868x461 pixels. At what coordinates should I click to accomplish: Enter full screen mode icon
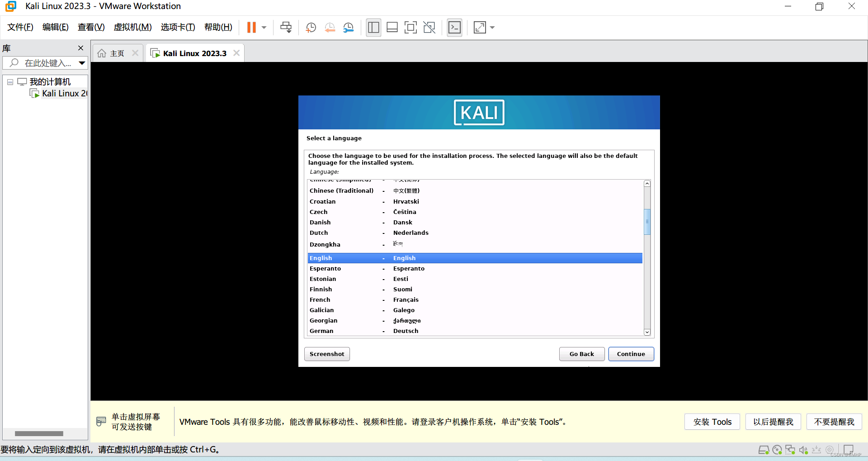point(410,28)
